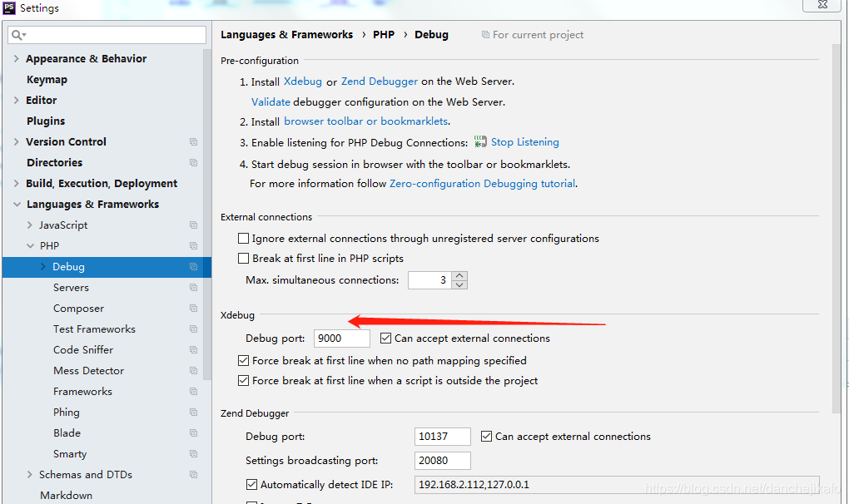Click project-scope icon beside Version Control
The width and height of the screenshot is (849, 504).
(x=193, y=141)
